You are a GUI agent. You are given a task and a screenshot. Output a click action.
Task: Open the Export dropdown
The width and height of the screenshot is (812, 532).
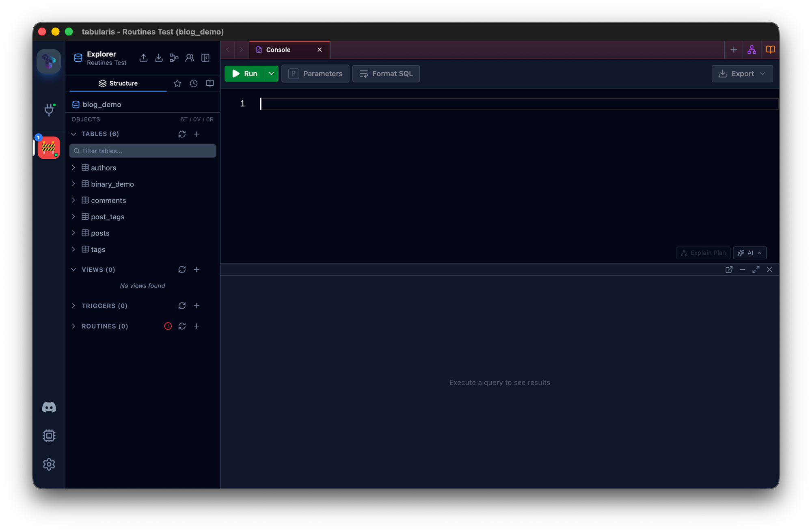[x=742, y=74]
